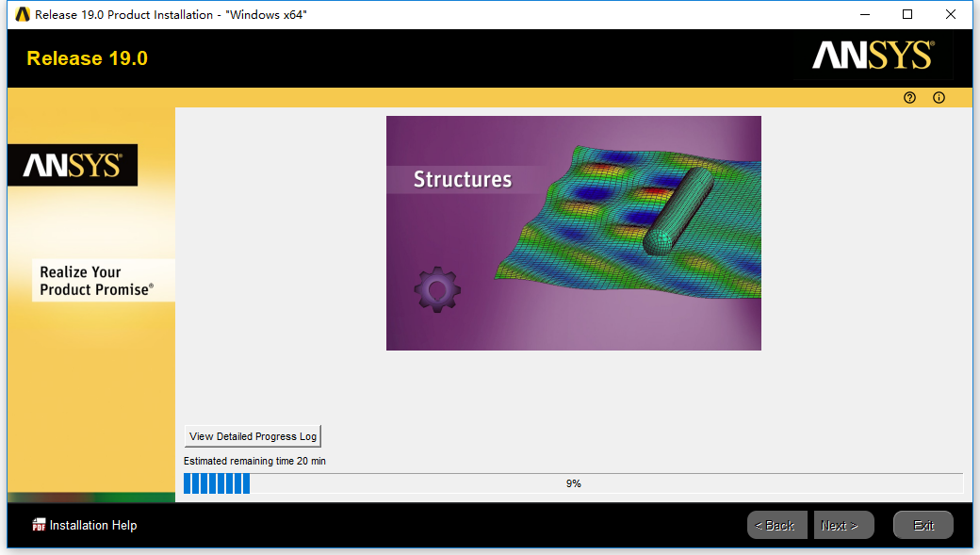Viewport: 980px width, 555px height.
Task: Open Installation Help PDF icon
Action: pos(39,525)
